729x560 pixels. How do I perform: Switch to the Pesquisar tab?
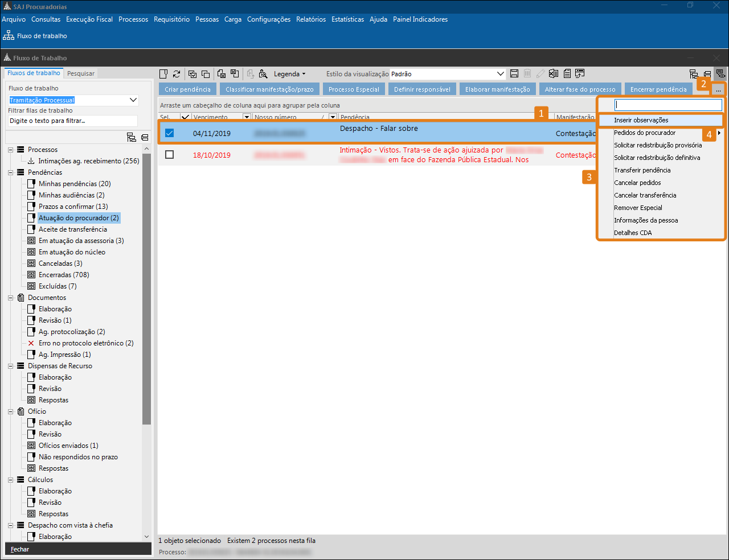81,73
